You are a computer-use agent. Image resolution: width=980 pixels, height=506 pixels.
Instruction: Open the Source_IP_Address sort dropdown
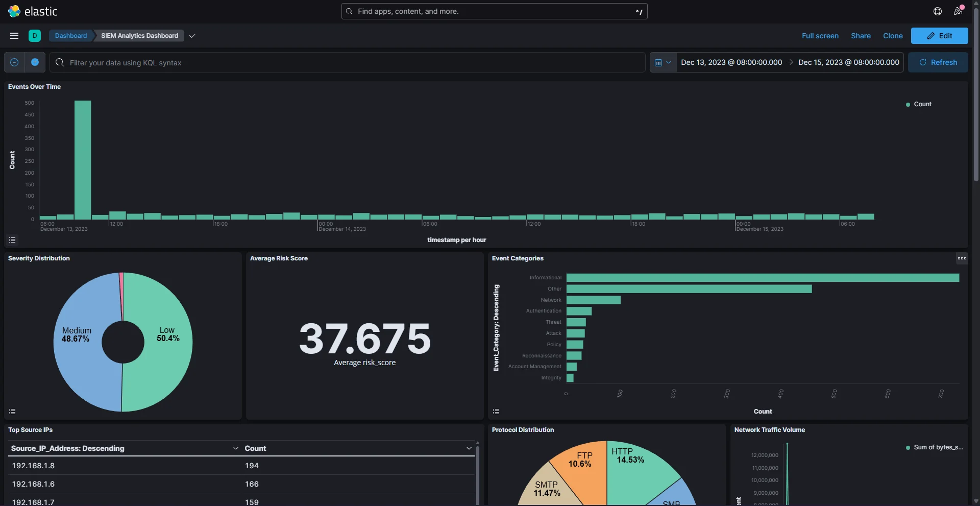pos(235,448)
